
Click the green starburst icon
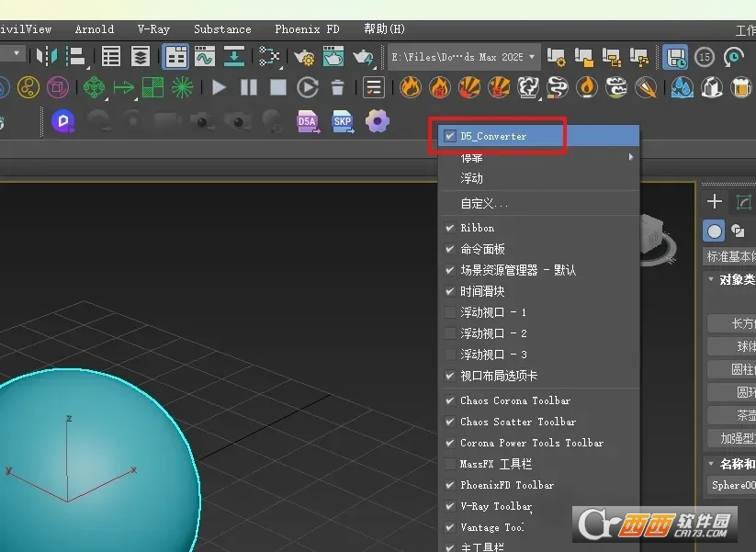point(182,88)
